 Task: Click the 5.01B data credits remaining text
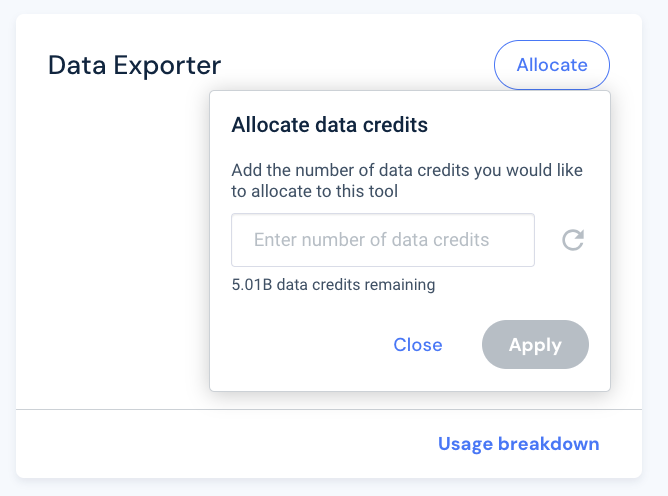tap(333, 285)
